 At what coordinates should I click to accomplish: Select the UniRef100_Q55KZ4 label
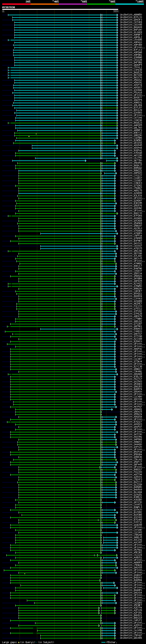131,414
